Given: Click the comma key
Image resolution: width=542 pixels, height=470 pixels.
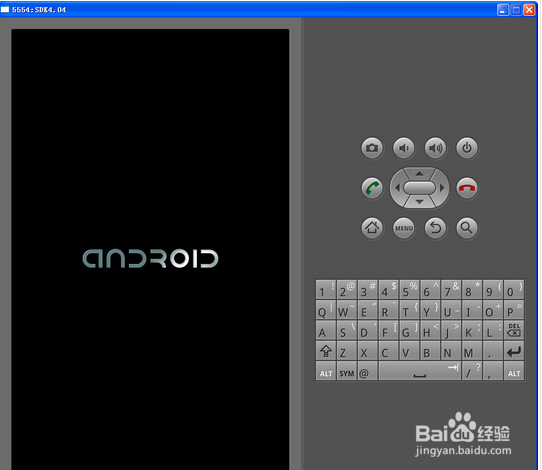Looking at the screenshot, I should [x=493, y=371].
